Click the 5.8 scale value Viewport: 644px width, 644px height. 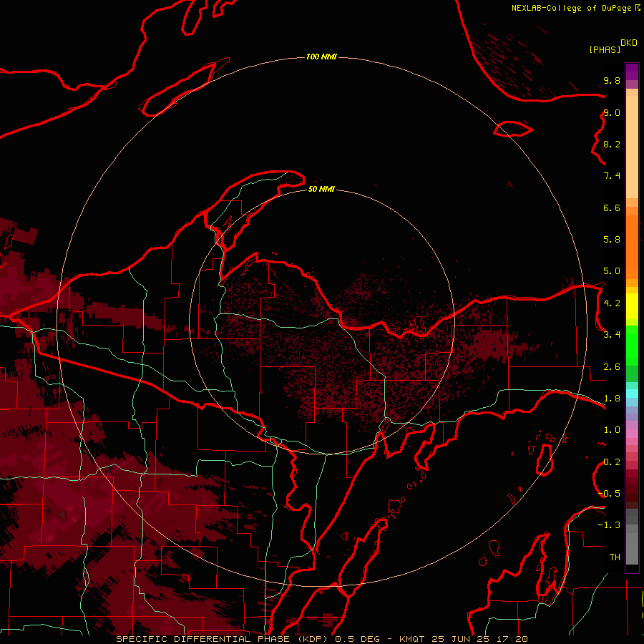(612, 240)
